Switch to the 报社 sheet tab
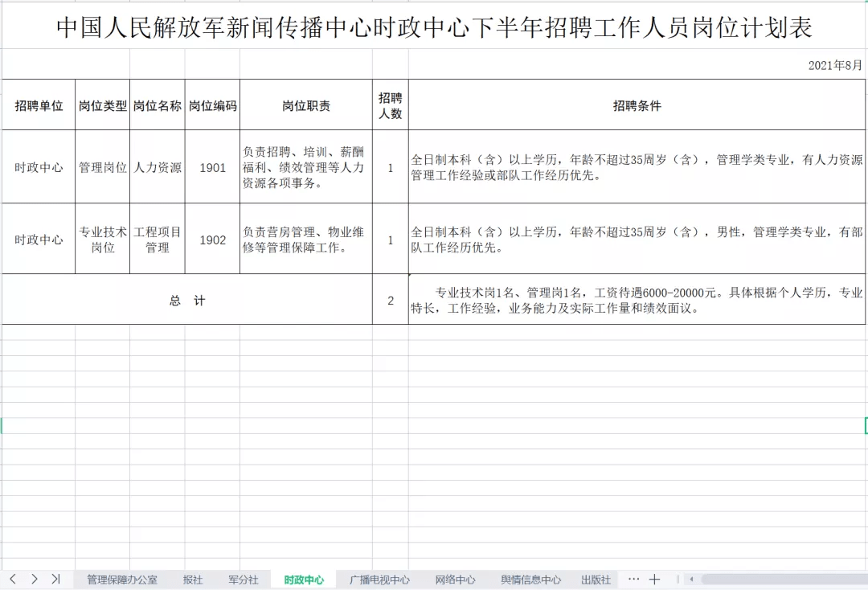The width and height of the screenshot is (868, 590). click(193, 580)
